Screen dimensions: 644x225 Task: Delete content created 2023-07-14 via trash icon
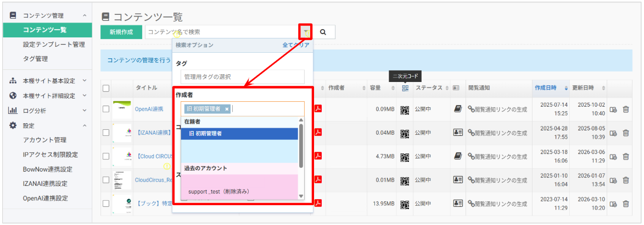click(x=625, y=203)
